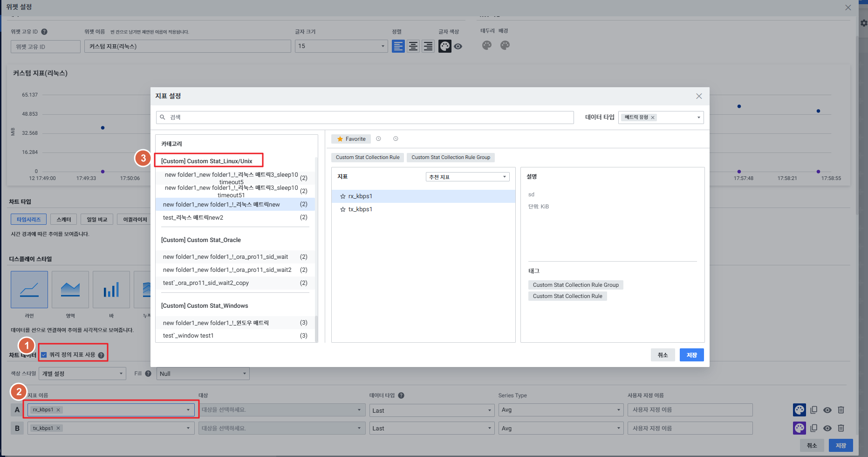Select the area chart display style
Viewport: 868px width, 457px height.
[x=70, y=290]
